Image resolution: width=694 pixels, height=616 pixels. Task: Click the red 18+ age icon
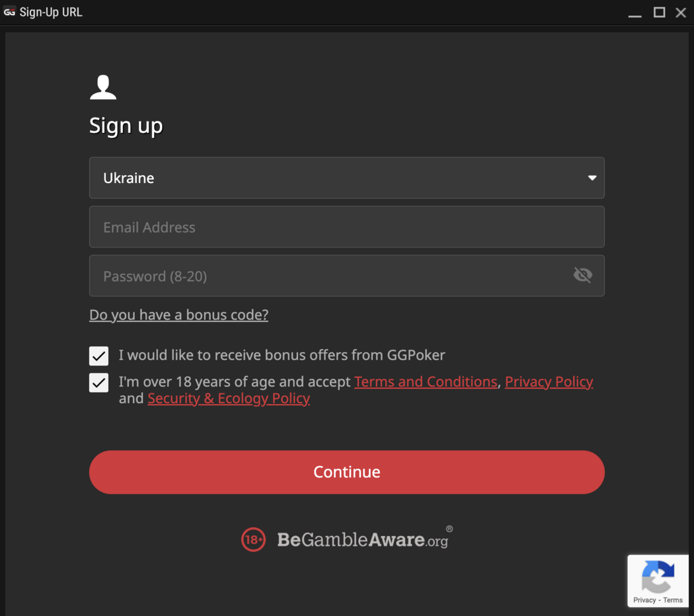[x=253, y=539]
